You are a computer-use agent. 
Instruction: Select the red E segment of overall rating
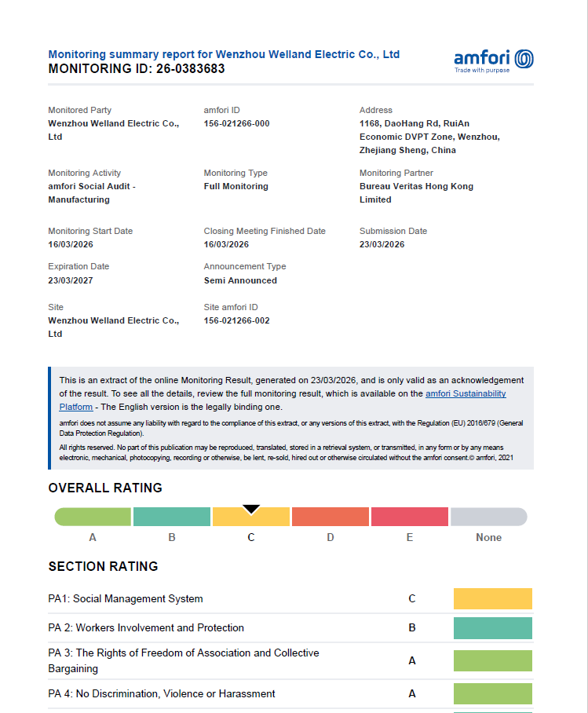[x=410, y=517]
